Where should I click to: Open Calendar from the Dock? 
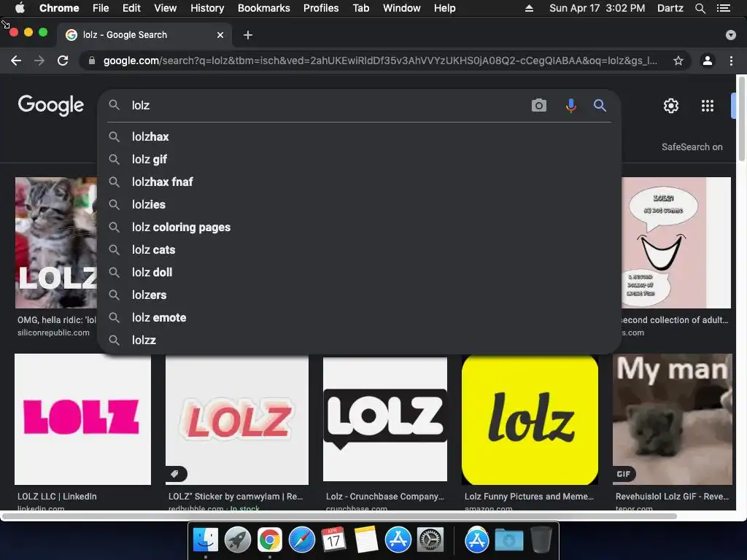[x=334, y=540]
